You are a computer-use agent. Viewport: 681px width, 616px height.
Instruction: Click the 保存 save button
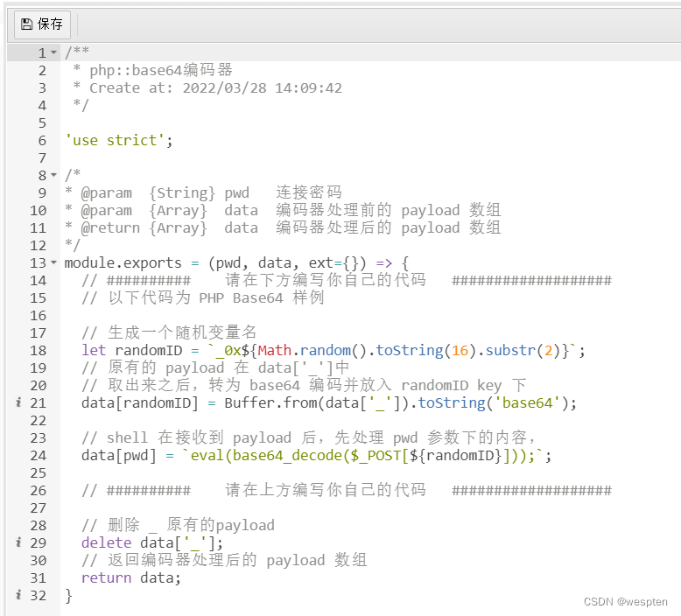pyautogui.click(x=42, y=24)
